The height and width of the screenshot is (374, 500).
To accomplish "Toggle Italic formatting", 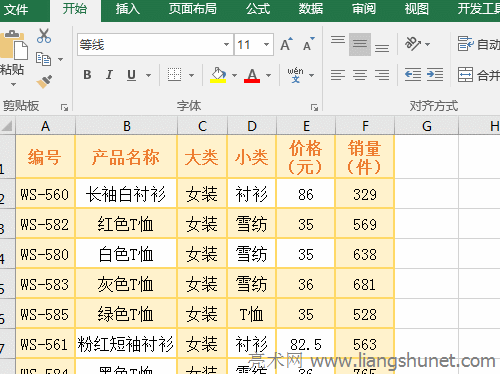I will [x=109, y=75].
